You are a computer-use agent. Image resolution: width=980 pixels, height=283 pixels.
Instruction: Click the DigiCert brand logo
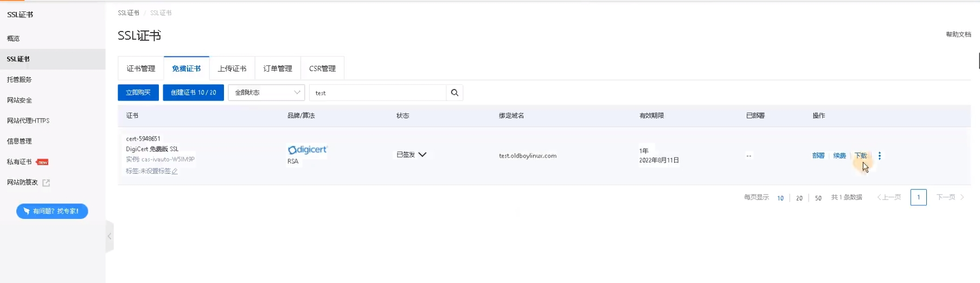pyautogui.click(x=308, y=150)
